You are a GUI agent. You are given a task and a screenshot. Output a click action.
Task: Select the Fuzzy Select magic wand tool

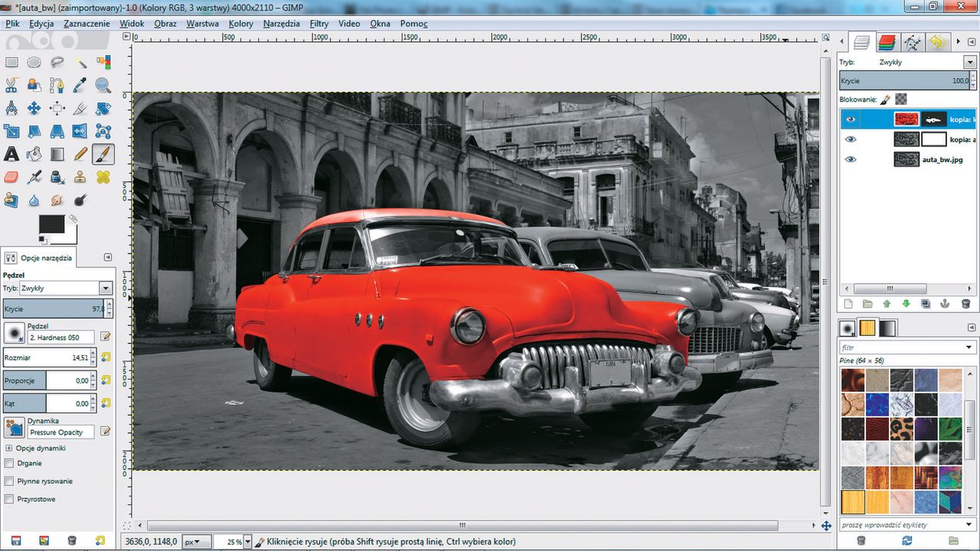[80, 63]
